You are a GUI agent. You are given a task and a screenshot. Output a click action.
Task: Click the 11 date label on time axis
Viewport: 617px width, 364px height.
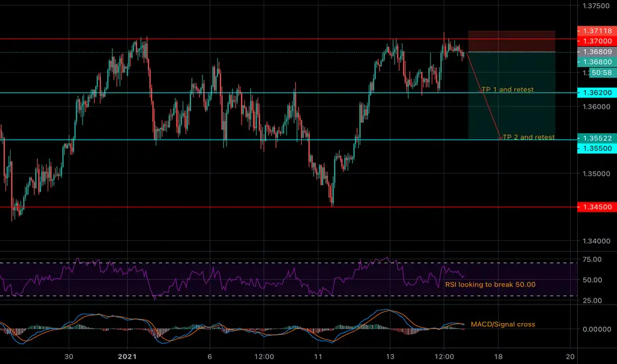tap(318, 357)
